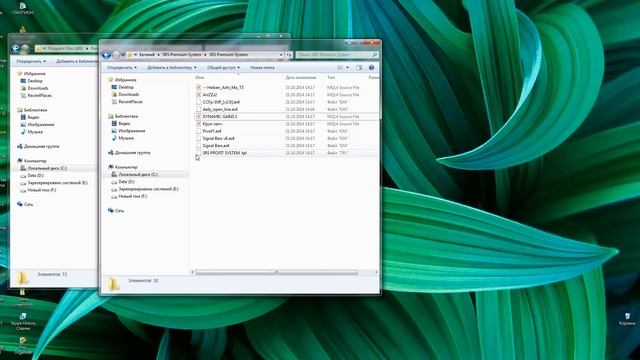Select the Signal Bars v6.ex4 file
This screenshot has height=360, width=640.
pyautogui.click(x=218, y=138)
